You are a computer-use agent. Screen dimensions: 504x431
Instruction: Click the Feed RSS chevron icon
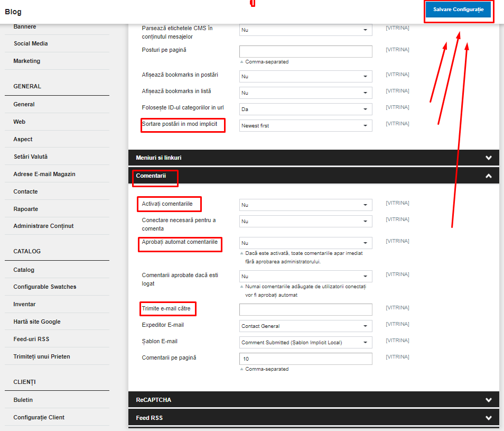[x=489, y=418]
